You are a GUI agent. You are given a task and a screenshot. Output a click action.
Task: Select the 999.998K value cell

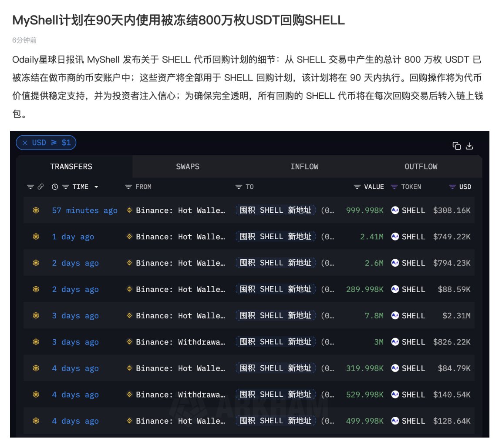365,211
